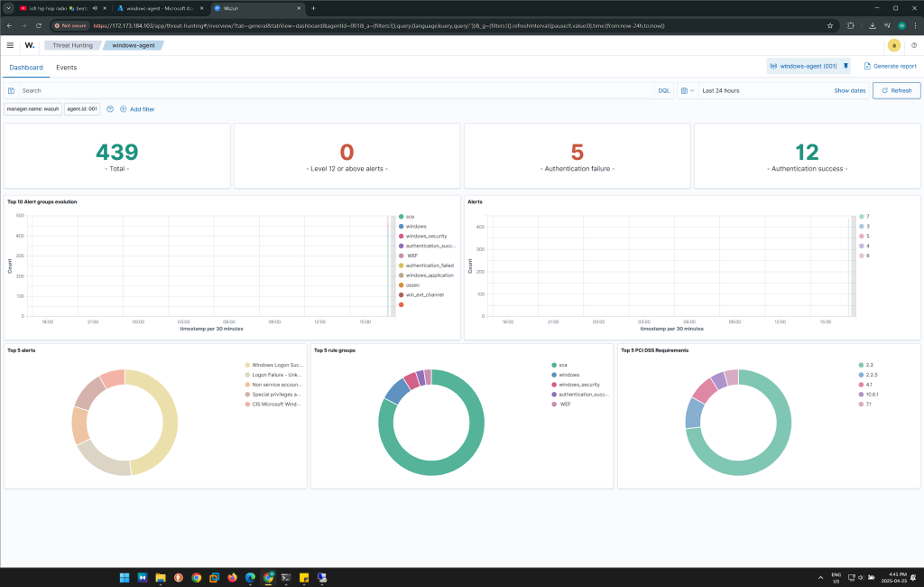Open the Chrome downloads icon
The height and width of the screenshot is (587, 924).
tap(873, 26)
